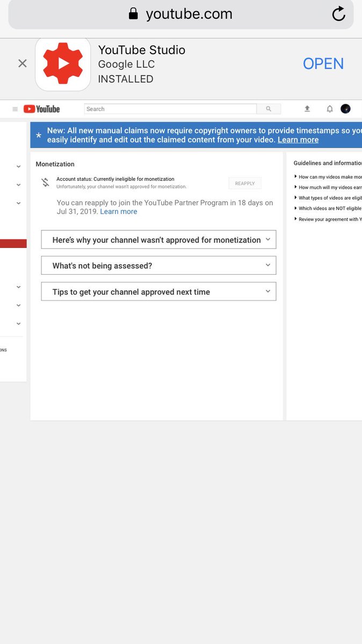This screenshot has width=362, height=644.
Task: Click Account status: Currently ineligible text
Action: 115,179
